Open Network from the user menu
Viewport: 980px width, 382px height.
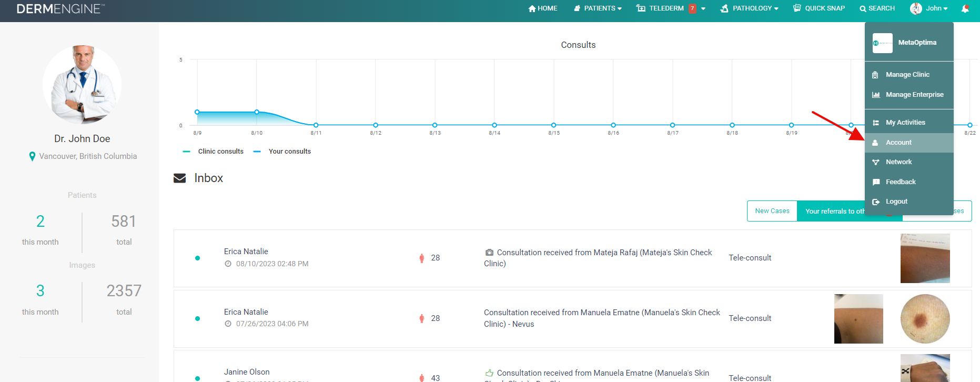(x=909, y=162)
